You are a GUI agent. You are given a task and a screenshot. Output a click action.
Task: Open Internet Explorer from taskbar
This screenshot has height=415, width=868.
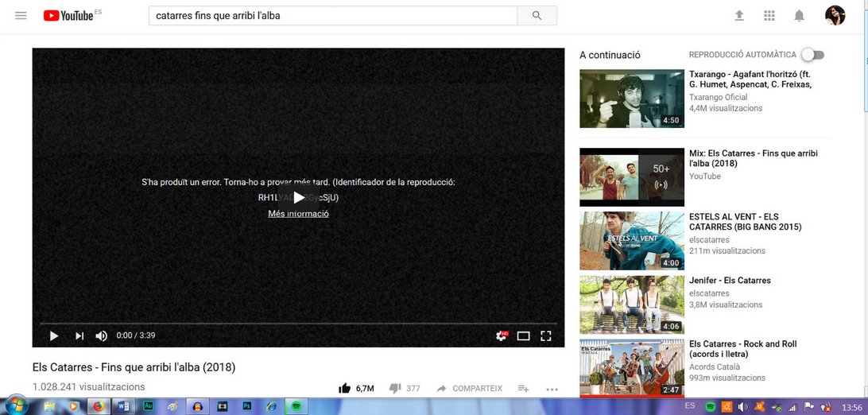272,406
